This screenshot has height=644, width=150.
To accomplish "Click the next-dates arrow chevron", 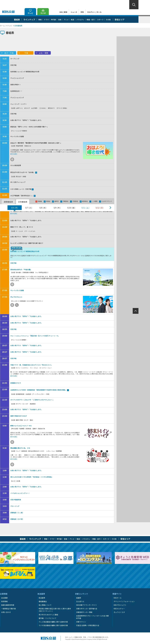I will [110, 208].
